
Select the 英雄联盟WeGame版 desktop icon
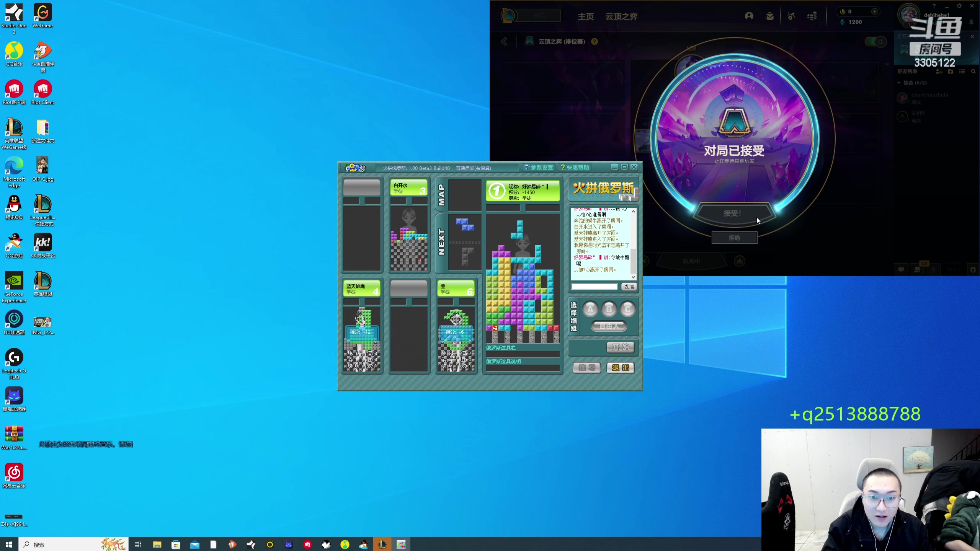[x=14, y=134]
